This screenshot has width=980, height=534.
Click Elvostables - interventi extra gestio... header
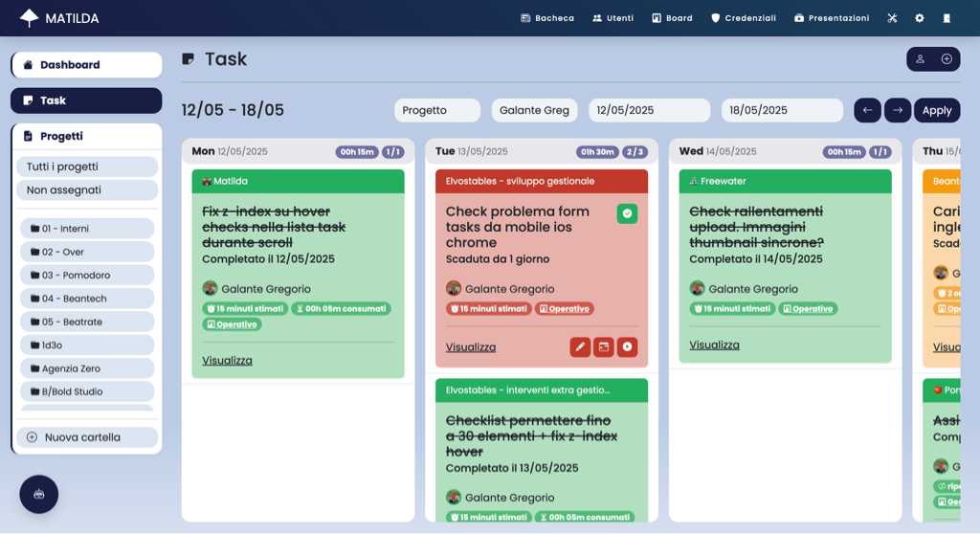[542, 390]
